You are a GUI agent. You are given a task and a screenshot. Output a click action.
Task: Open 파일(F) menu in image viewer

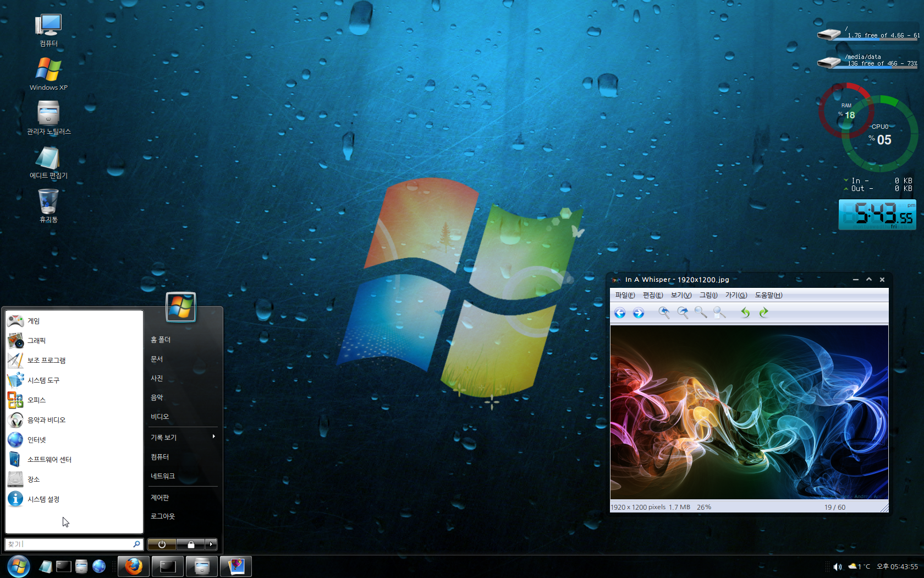625,295
